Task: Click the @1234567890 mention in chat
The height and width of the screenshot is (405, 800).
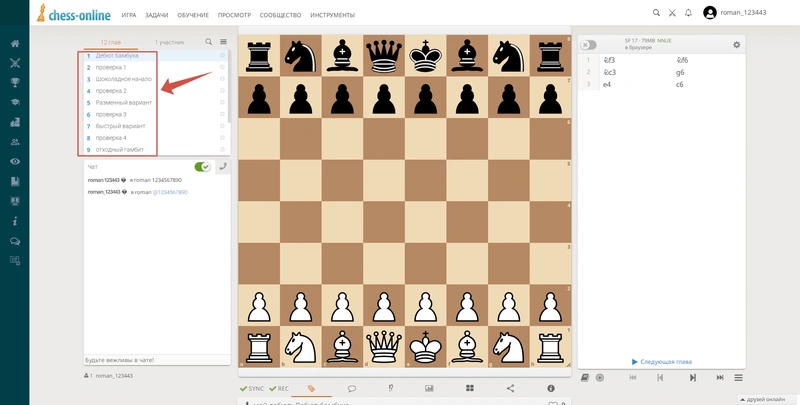Action: pyautogui.click(x=170, y=192)
